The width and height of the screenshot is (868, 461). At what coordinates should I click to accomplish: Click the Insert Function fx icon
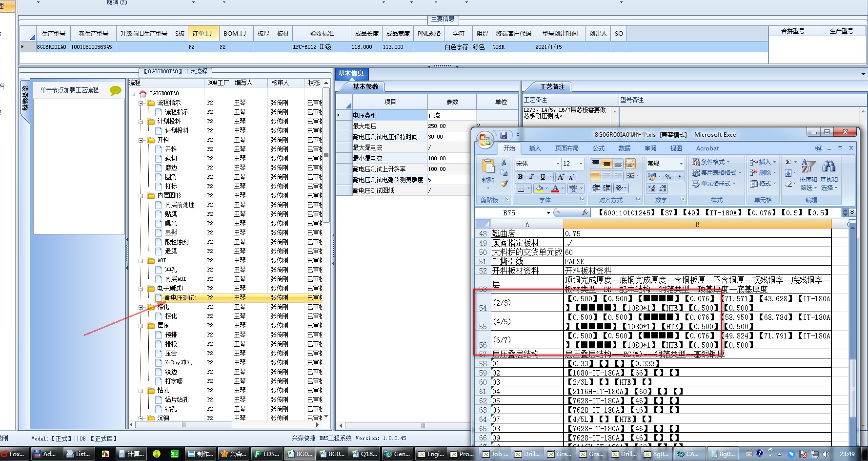click(585, 212)
